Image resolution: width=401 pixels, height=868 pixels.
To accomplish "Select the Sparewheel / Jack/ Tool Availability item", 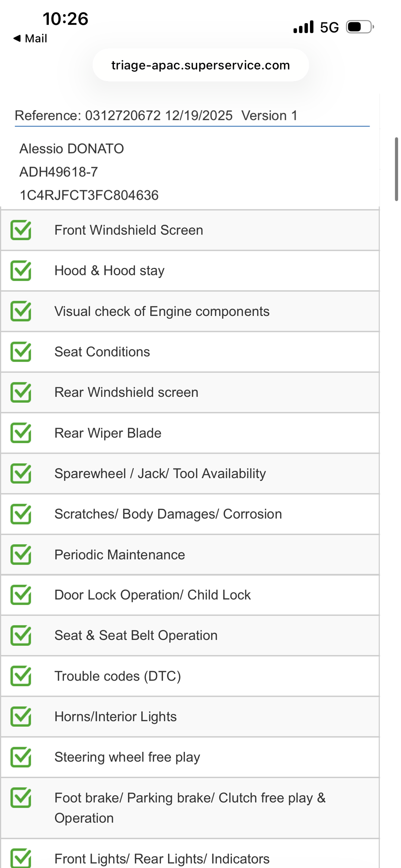I will (160, 473).
